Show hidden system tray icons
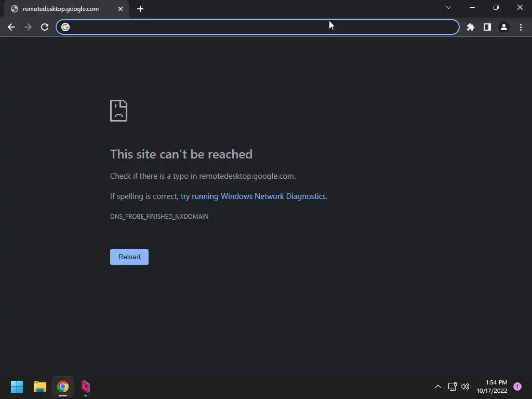This screenshot has width=532, height=399. click(x=438, y=387)
